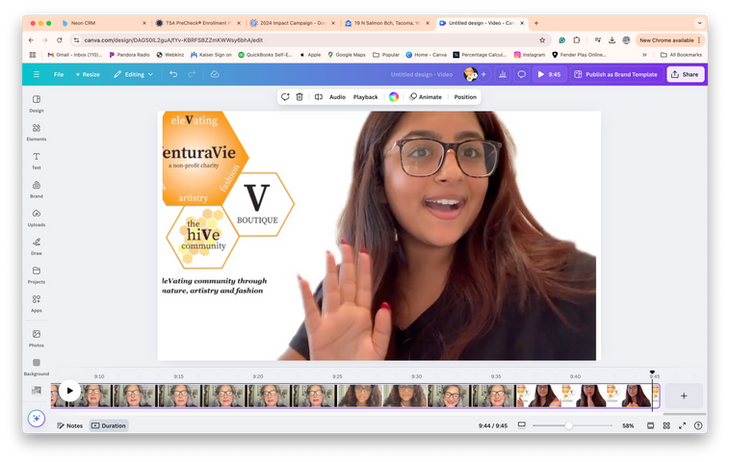
Task: Click Publish as Brand Template
Action: click(616, 74)
